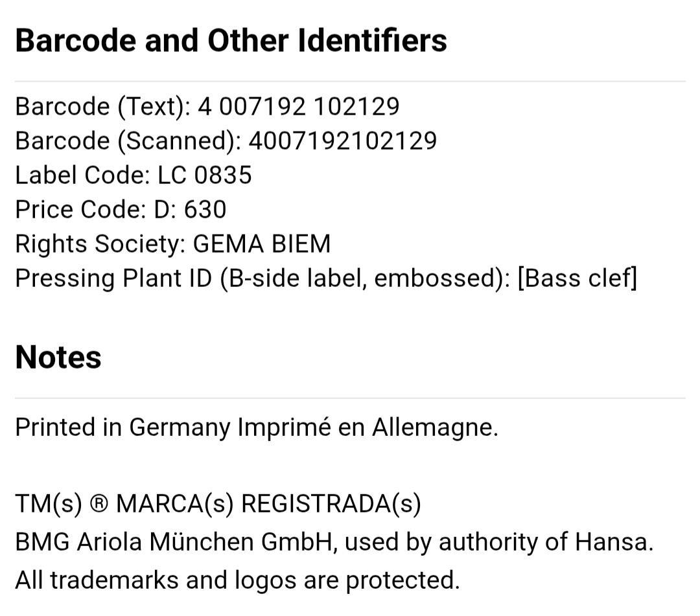Click the registered trademark ® symbol
Viewport: 700px width, 616px height.
click(x=99, y=504)
